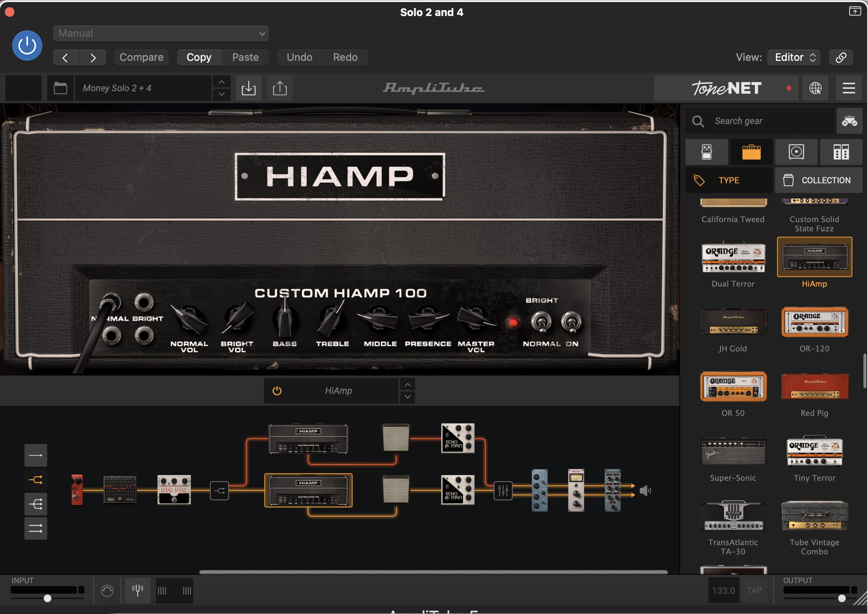Click the globe web icon
868x614 pixels.
click(815, 88)
